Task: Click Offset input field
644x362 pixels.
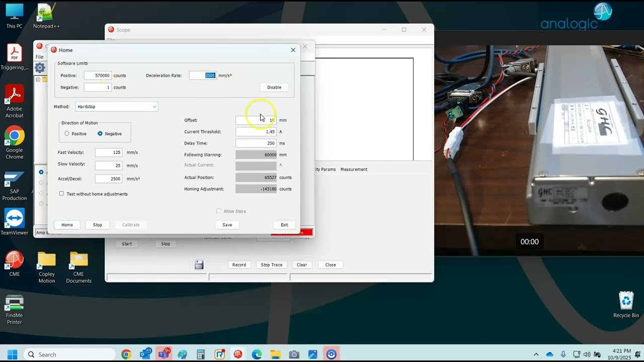Action: click(256, 120)
